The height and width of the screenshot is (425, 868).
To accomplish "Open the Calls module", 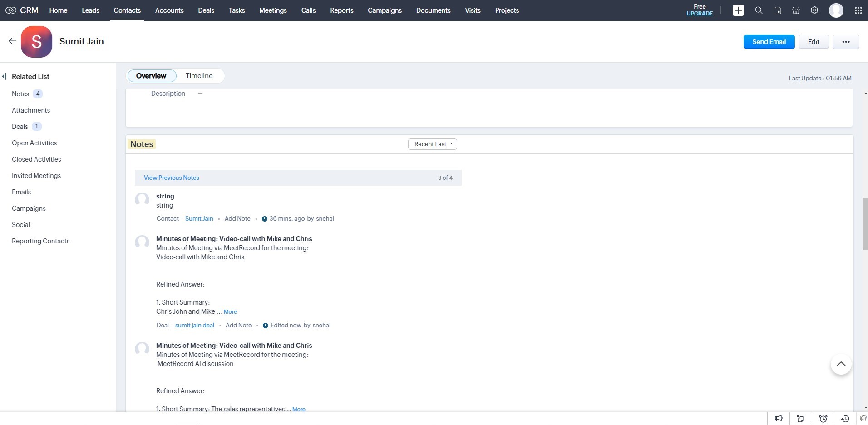I will (x=308, y=10).
